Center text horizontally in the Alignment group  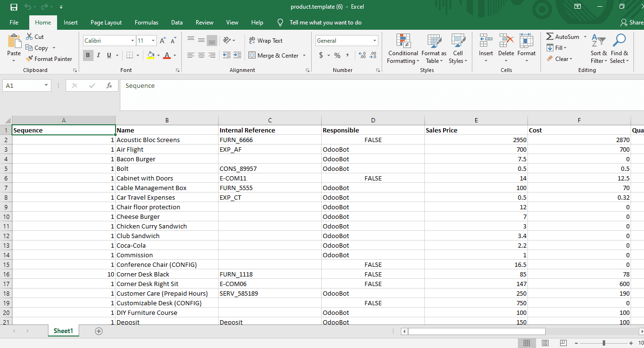coord(201,56)
